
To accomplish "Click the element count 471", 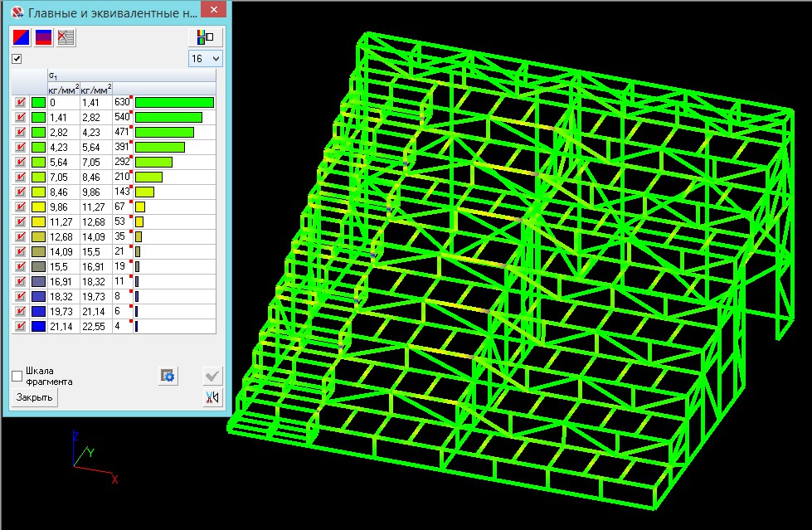I will coord(122,132).
